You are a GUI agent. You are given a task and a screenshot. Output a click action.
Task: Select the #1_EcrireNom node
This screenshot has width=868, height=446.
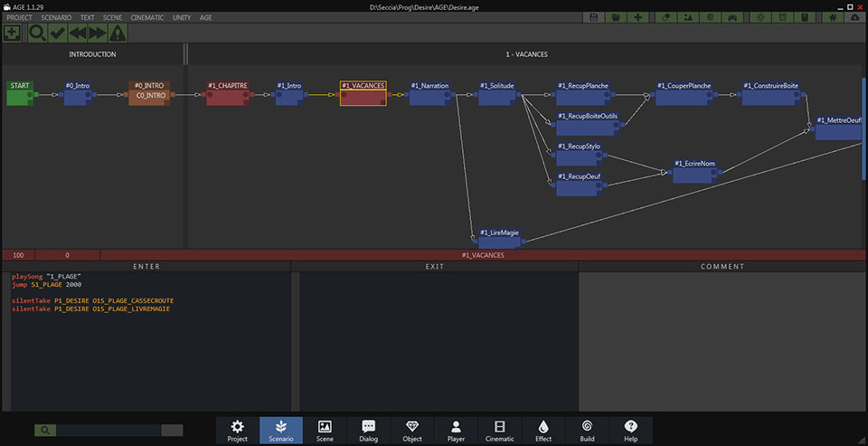694,169
